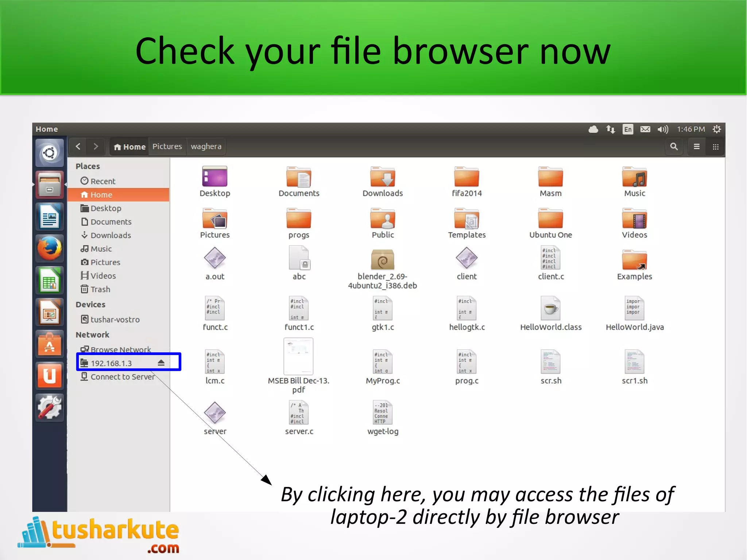The image size is (747, 560).
Task: Select the progs folder
Action: [299, 223]
